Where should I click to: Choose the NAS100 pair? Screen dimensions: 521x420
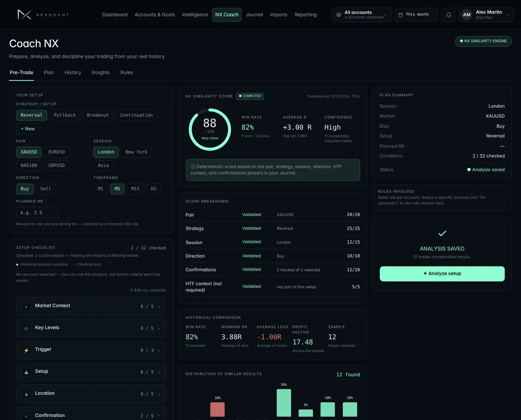pos(29,165)
